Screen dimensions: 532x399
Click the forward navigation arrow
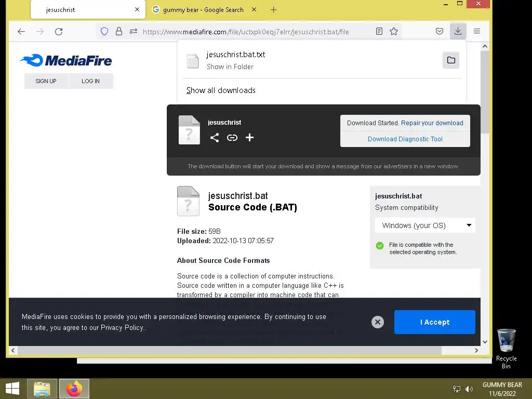[40, 32]
